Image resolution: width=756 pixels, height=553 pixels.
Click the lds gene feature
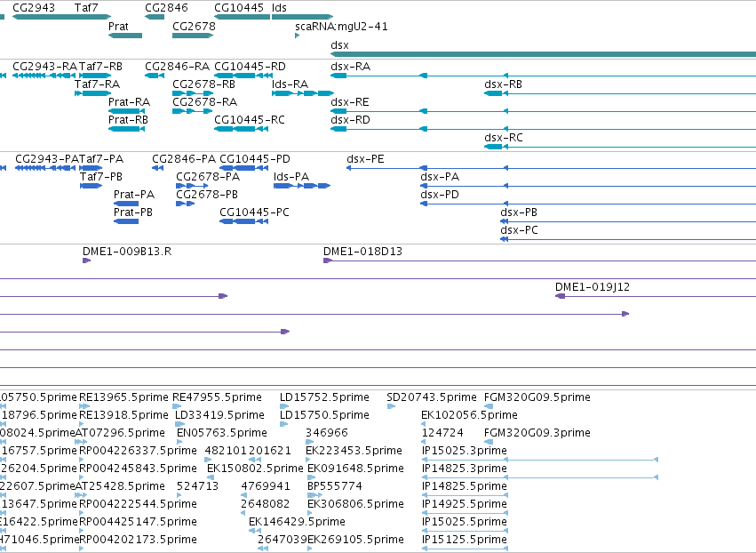[302, 17]
